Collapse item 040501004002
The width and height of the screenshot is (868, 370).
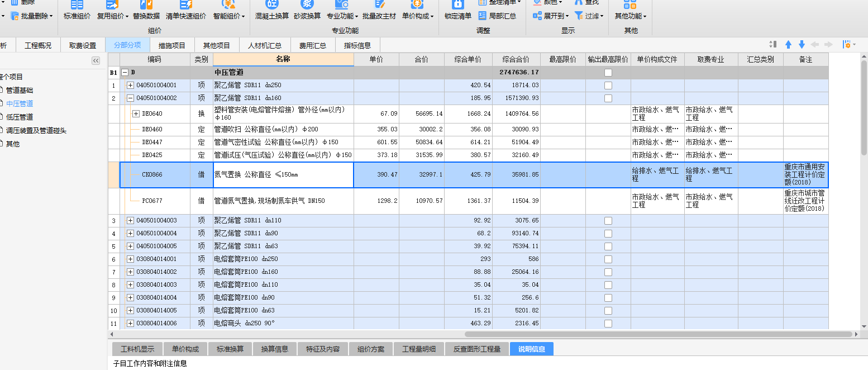coord(131,98)
